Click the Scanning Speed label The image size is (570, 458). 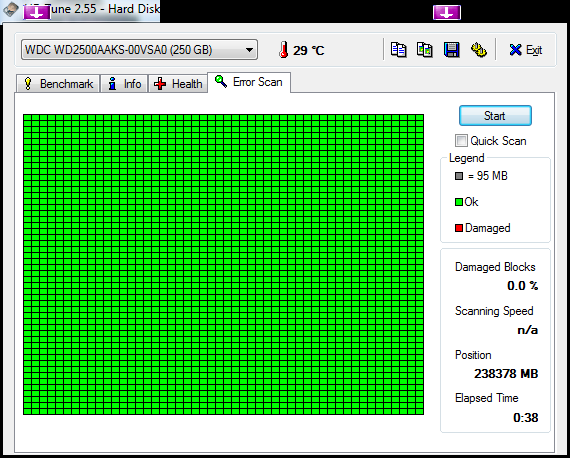494,311
